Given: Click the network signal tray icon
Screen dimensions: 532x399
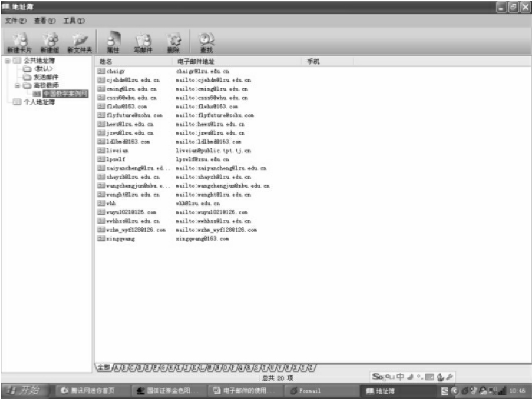Looking at the screenshot, I should point(501,391).
